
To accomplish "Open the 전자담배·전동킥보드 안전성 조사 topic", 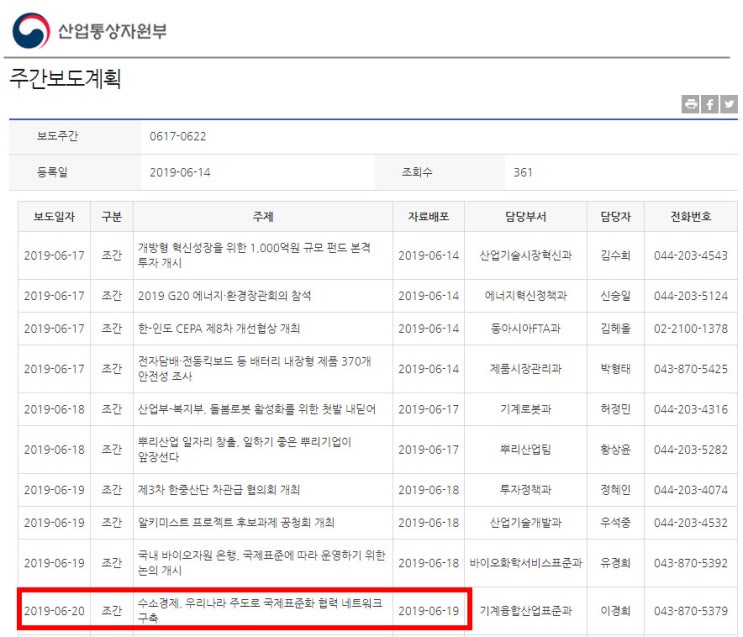I will (x=254, y=369).
